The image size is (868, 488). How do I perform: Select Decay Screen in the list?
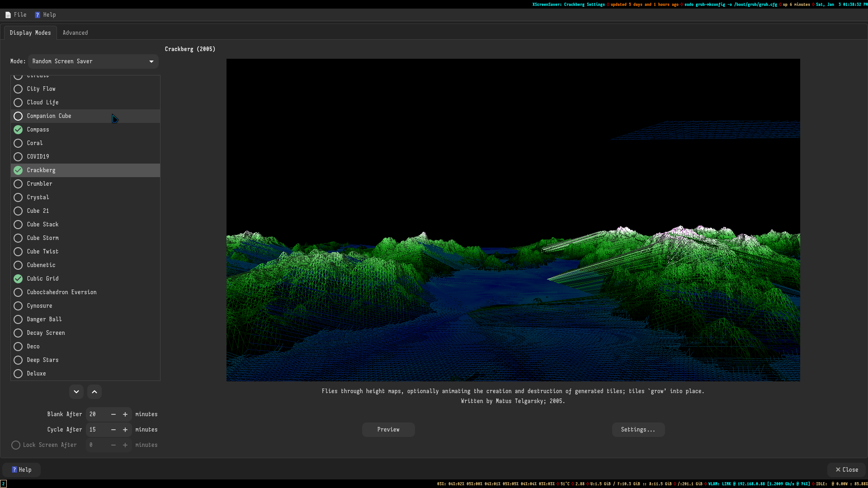tap(46, 333)
